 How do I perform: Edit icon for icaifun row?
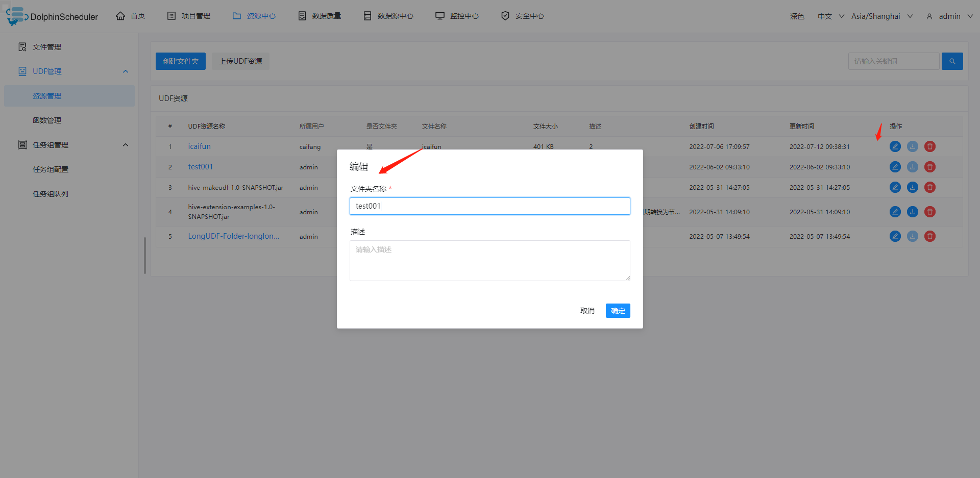[895, 146]
